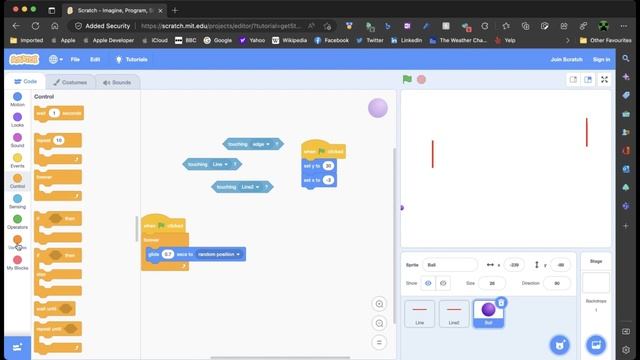640x360 pixels.
Task: Open a new browser tab
Action: tap(175, 10)
